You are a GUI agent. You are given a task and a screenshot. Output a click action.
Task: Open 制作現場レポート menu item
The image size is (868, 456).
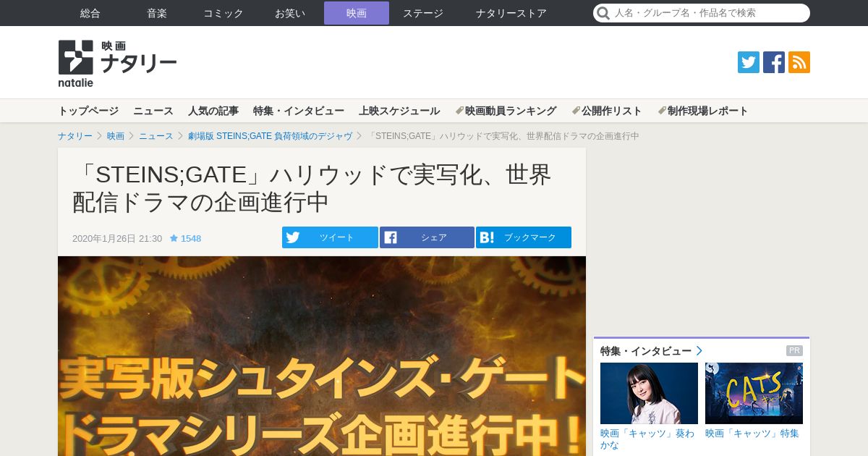pyautogui.click(x=703, y=111)
